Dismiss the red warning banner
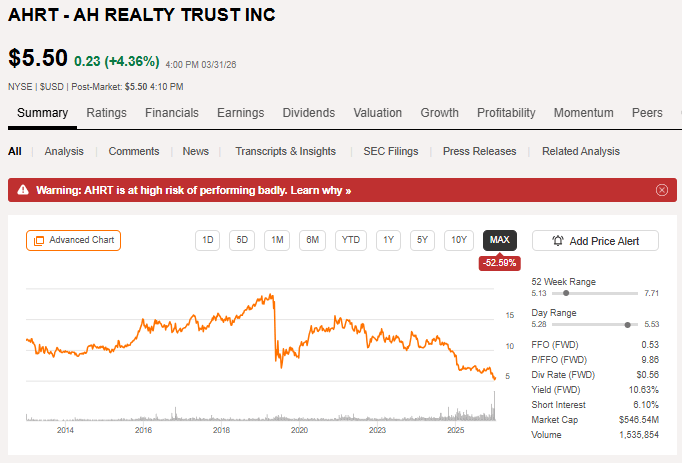 (x=661, y=190)
